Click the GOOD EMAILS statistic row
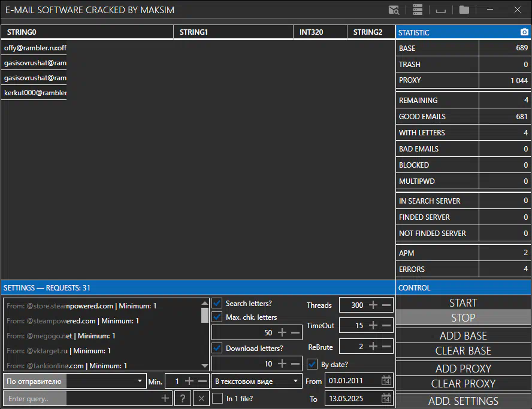The width and height of the screenshot is (532, 409). (x=463, y=116)
